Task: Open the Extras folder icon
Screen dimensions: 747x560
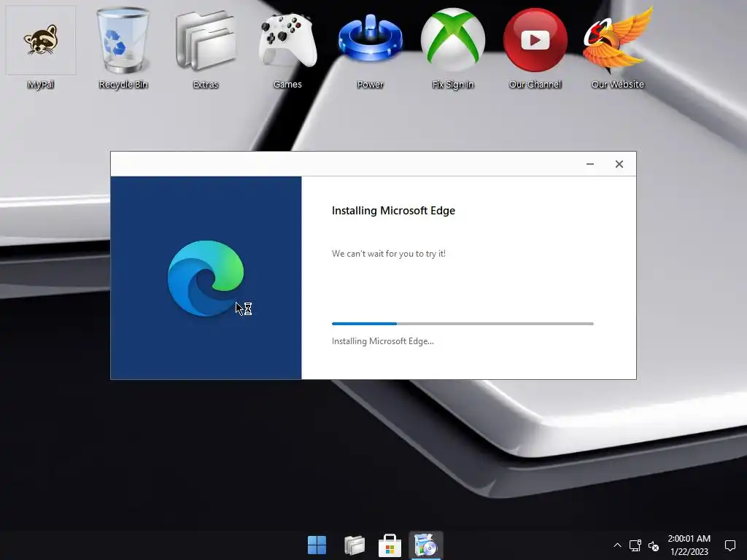Action: (205, 47)
